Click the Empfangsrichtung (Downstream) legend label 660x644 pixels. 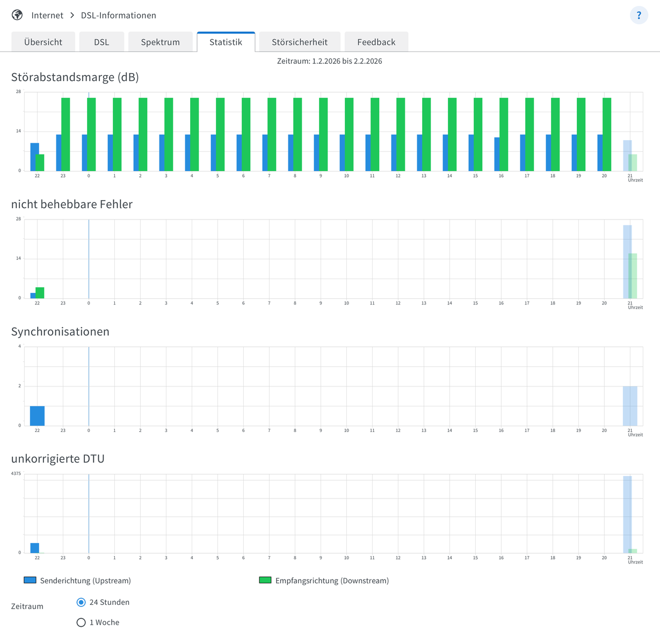(x=332, y=581)
